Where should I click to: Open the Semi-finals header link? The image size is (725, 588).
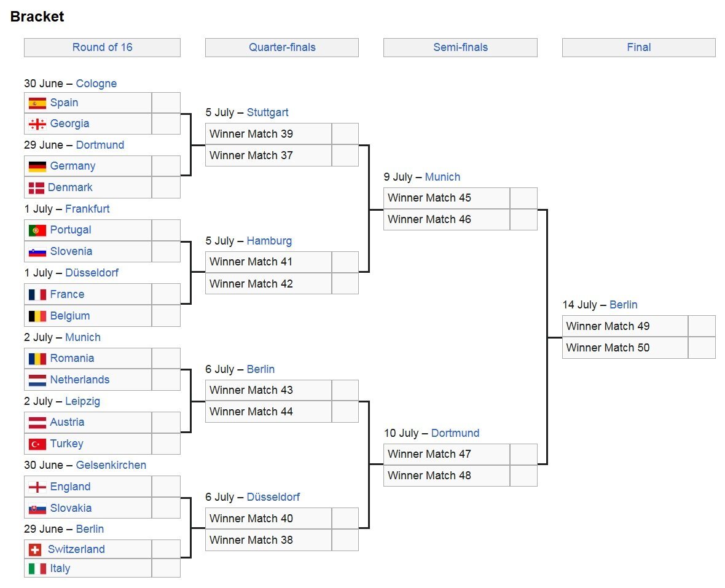tap(460, 47)
